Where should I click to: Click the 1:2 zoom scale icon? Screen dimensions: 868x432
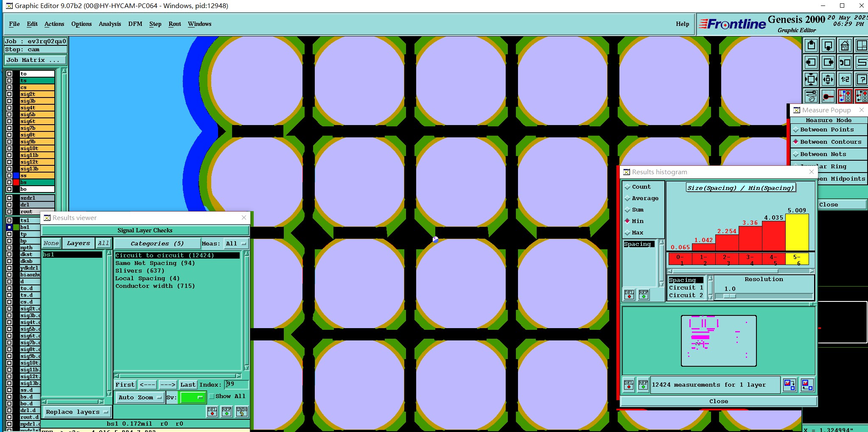845,79
